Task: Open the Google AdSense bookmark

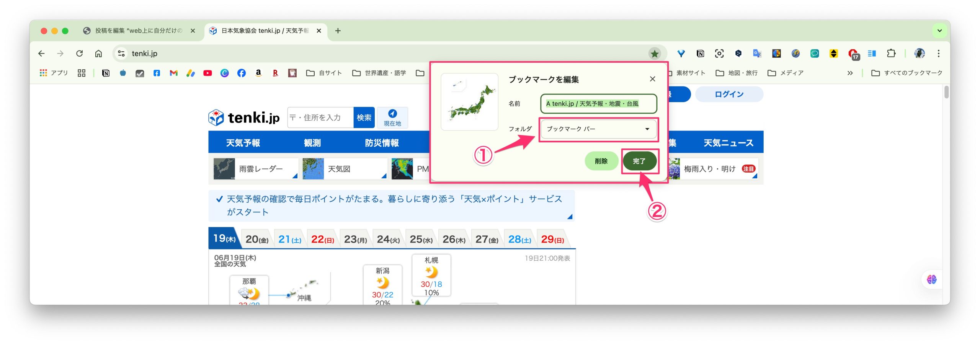Action: [x=191, y=73]
